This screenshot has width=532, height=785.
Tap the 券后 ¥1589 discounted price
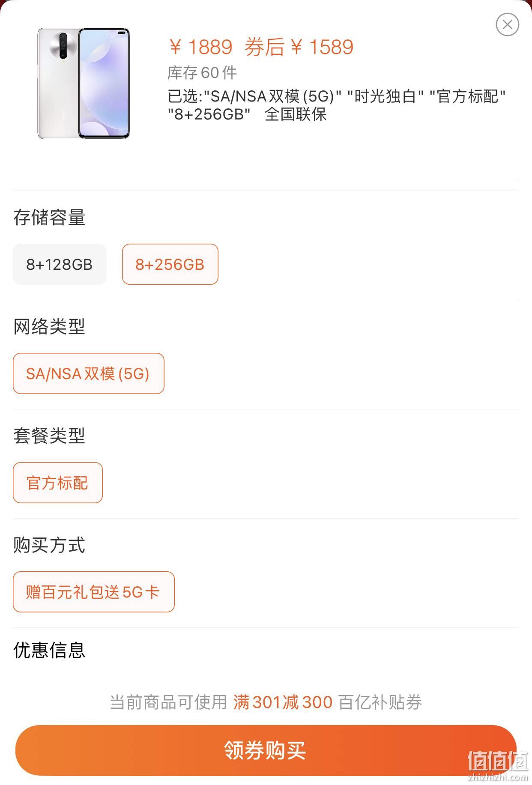[299, 47]
